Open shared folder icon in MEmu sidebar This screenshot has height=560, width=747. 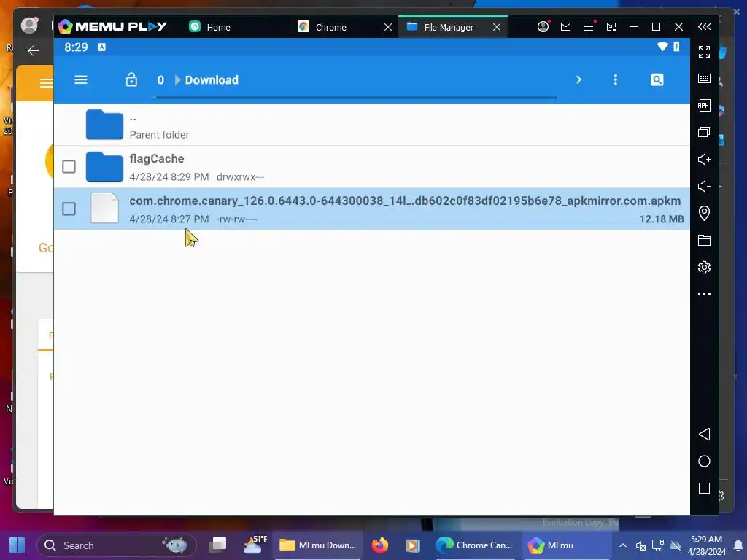[704, 240]
